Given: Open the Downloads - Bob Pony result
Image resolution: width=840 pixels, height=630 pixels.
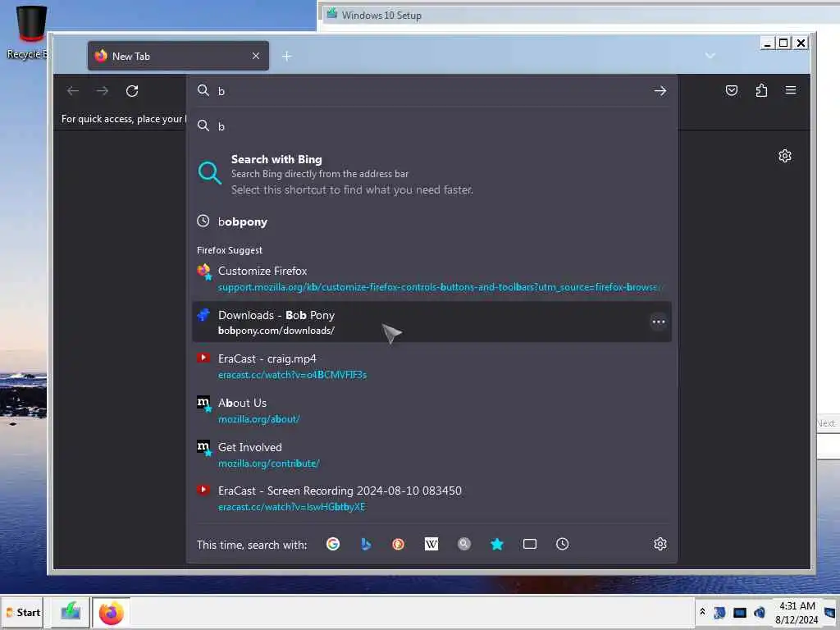Looking at the screenshot, I should coord(431,322).
